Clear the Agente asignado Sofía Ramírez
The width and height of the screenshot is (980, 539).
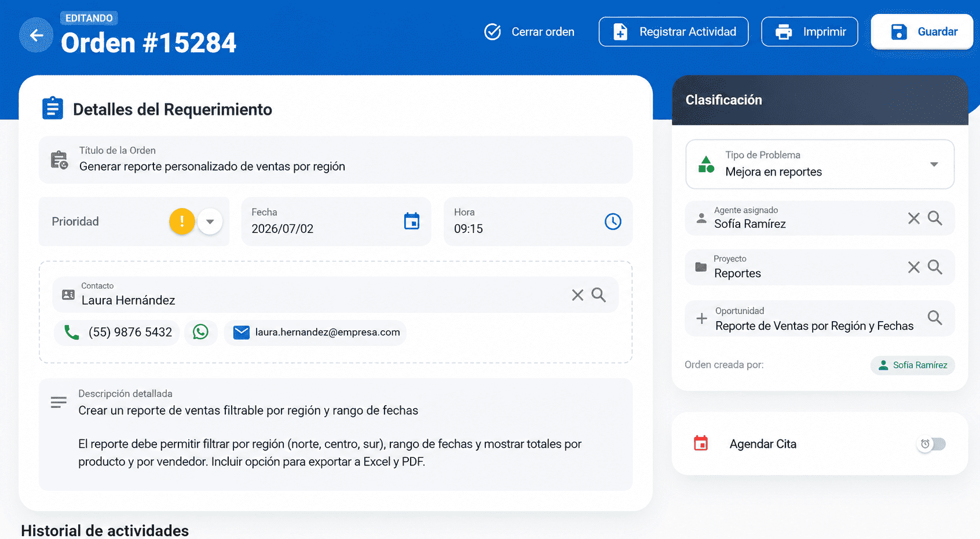click(914, 218)
